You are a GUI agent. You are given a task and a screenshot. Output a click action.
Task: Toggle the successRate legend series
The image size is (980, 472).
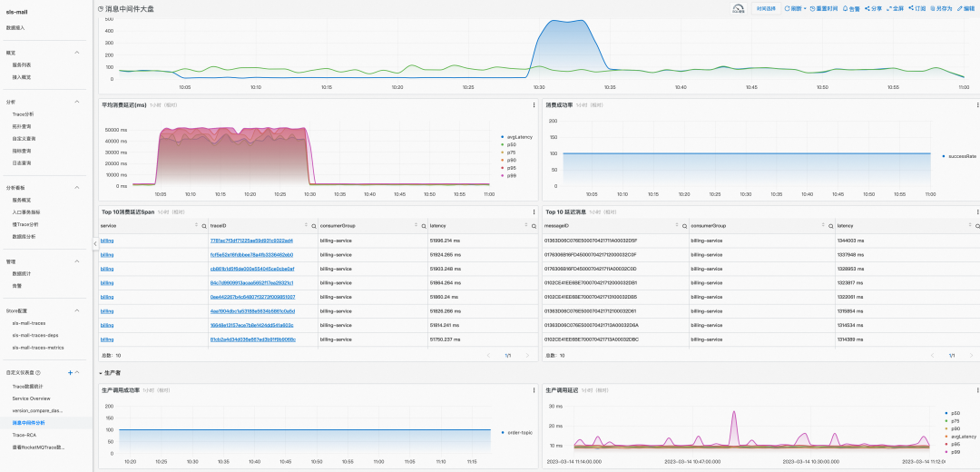click(x=959, y=156)
